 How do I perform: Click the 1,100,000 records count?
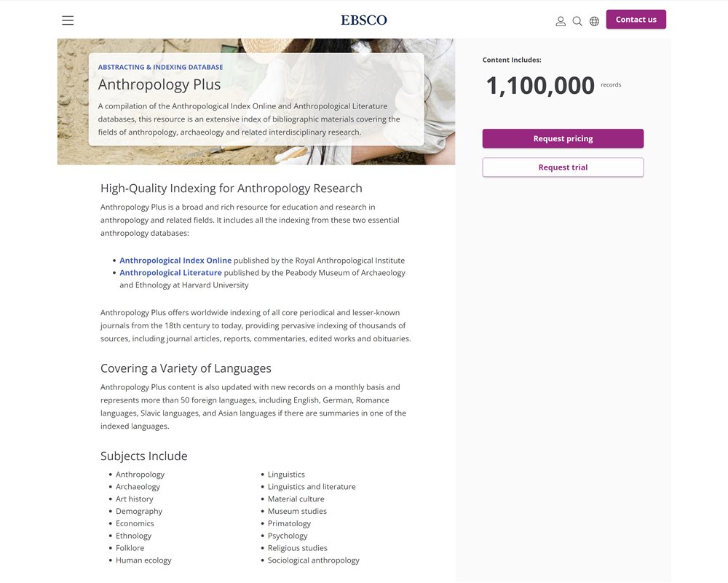(x=540, y=86)
